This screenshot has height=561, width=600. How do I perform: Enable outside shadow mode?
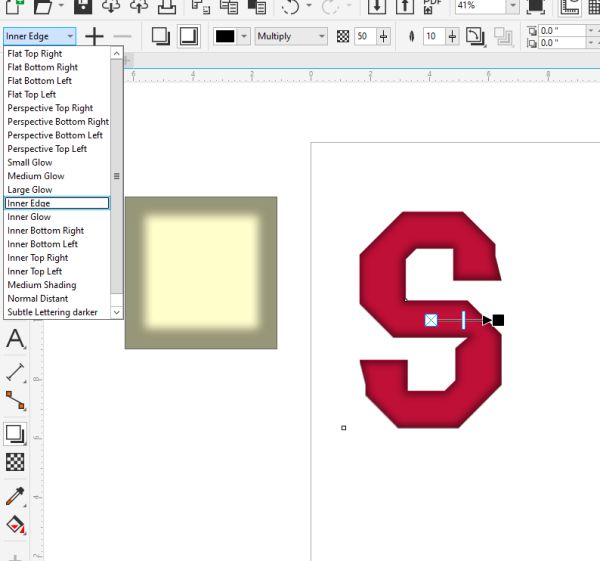pyautogui.click(x=160, y=36)
